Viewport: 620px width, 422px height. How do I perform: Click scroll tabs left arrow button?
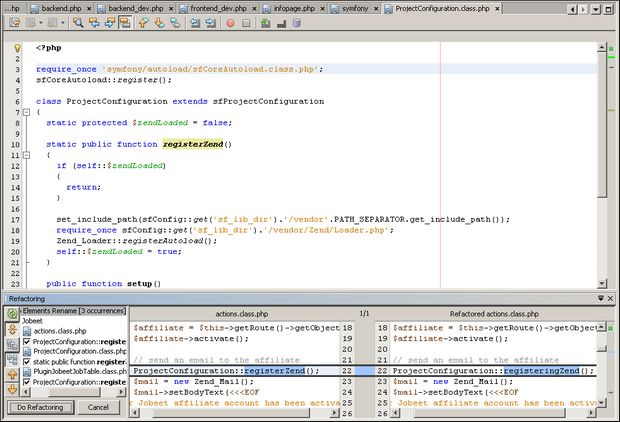point(572,9)
